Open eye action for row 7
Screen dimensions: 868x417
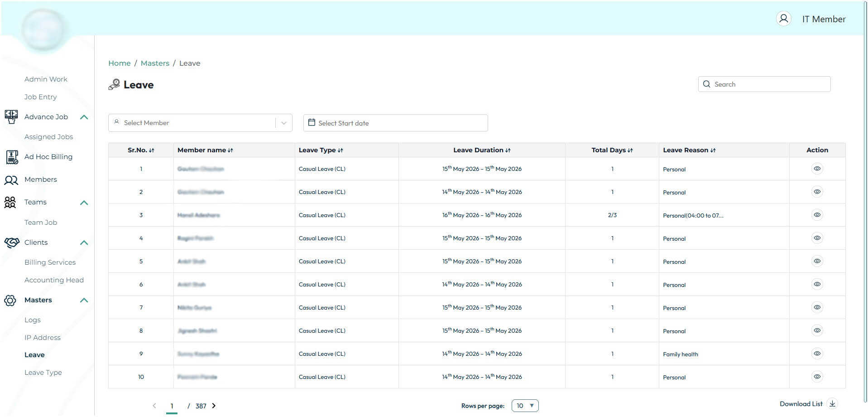817,307
